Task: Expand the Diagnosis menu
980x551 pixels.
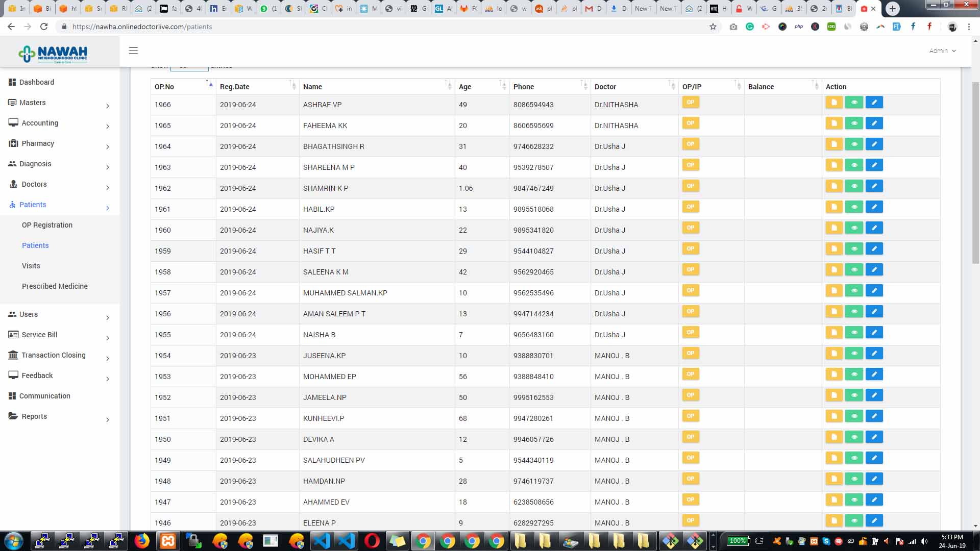Action: [60, 164]
